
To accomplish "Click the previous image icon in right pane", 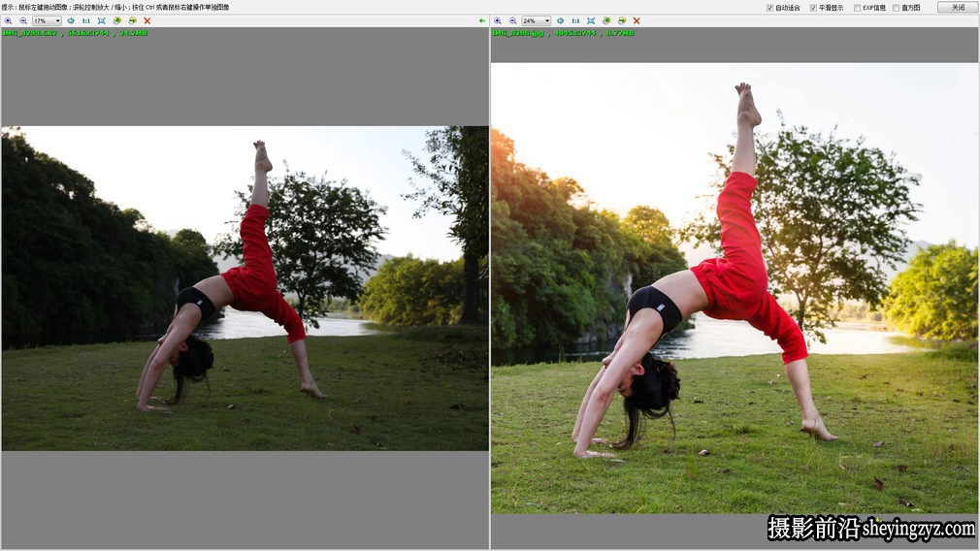I will click(606, 20).
